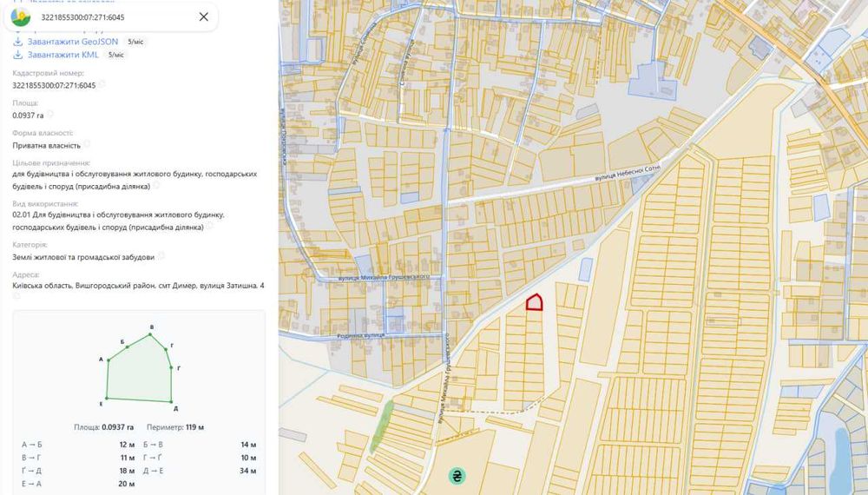The image size is (868, 495).
Task: Click the 5/міс badge next to KML
Action: pos(115,56)
